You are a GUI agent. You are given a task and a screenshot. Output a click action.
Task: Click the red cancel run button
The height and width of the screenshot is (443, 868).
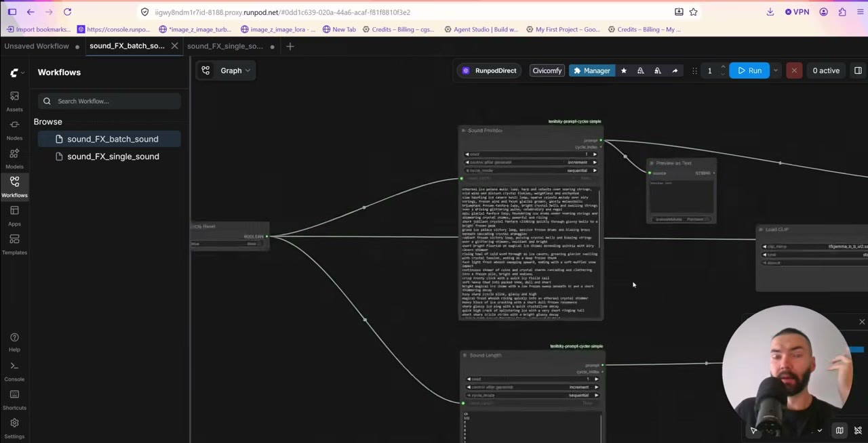tap(794, 70)
